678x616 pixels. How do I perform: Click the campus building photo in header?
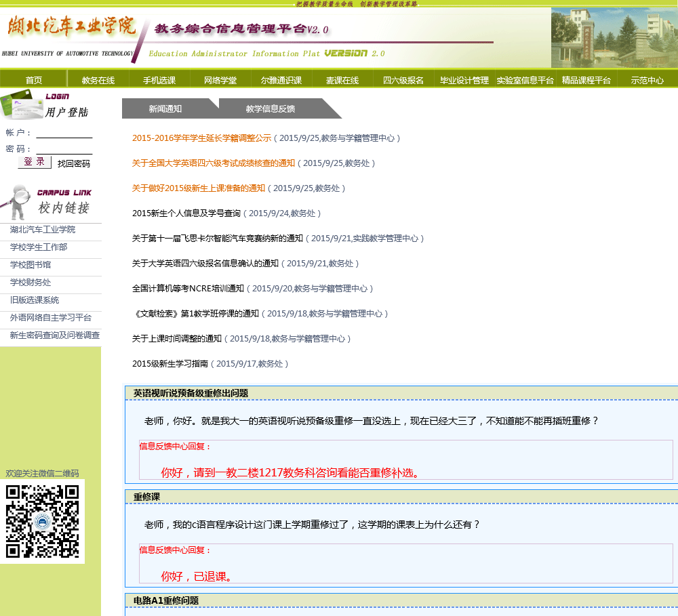tap(614, 37)
